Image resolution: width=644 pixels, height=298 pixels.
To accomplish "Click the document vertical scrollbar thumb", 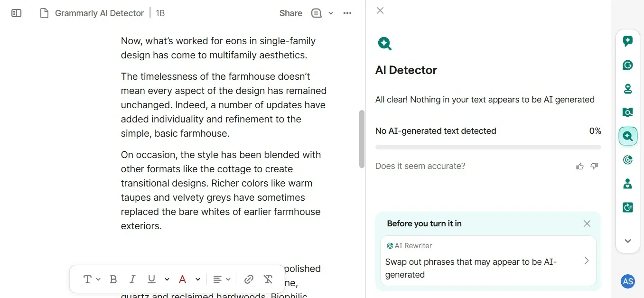I will click(x=362, y=139).
